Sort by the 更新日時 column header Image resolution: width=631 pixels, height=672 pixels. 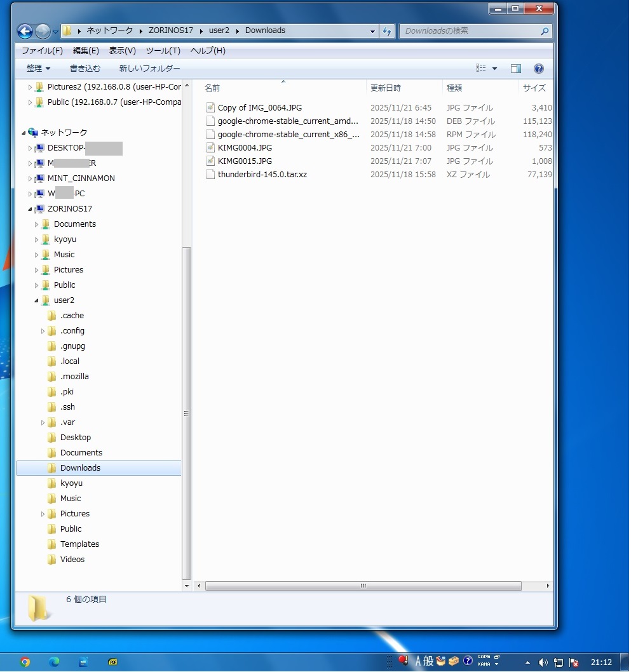pyautogui.click(x=386, y=88)
